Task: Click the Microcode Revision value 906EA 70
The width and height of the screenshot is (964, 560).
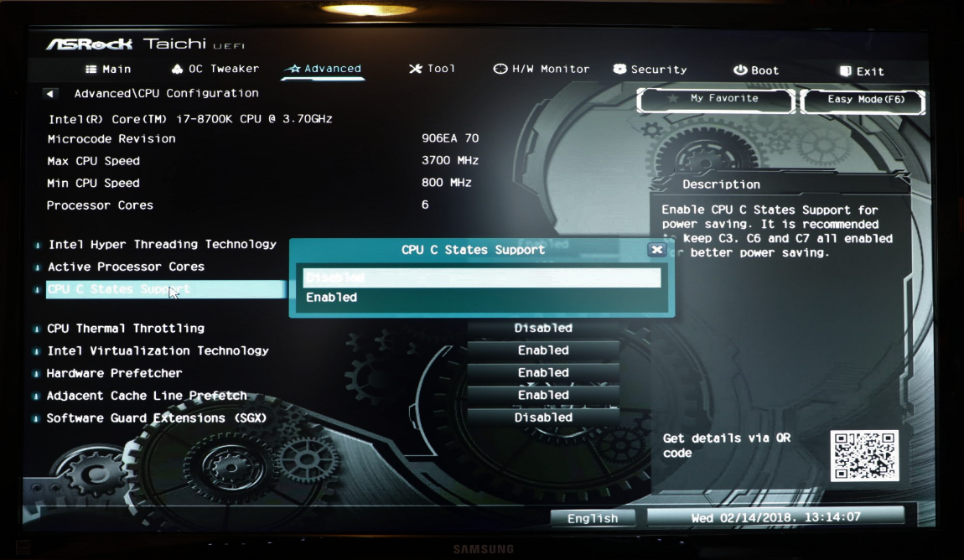Action: 450,138
